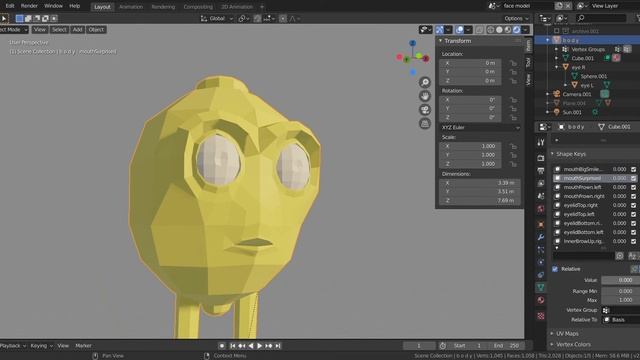
Task: Open the viewport Object menu button
Action: (x=96, y=29)
